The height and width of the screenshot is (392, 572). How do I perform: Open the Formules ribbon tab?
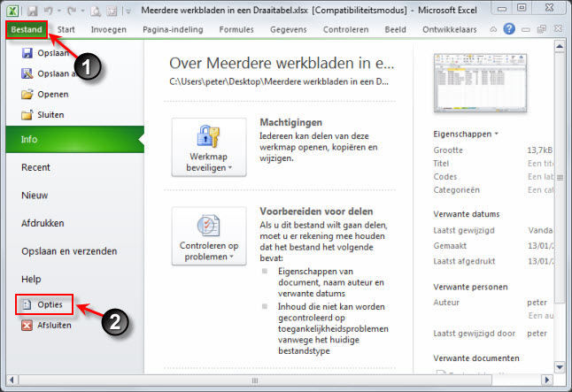(x=236, y=29)
